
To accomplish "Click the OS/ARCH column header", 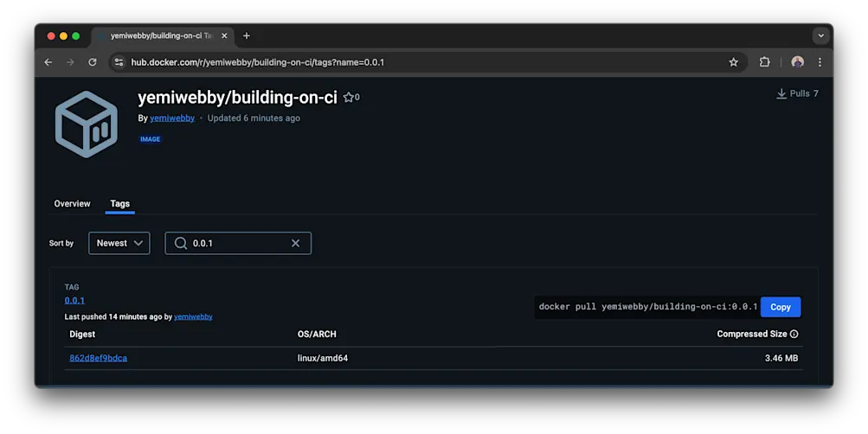I will [317, 334].
